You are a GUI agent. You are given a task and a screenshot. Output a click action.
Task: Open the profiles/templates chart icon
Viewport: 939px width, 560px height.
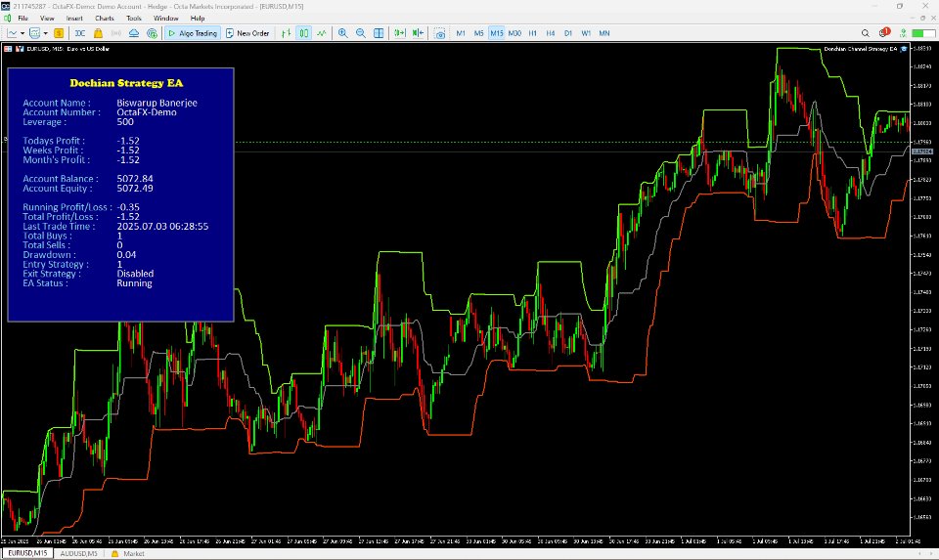(x=35, y=33)
